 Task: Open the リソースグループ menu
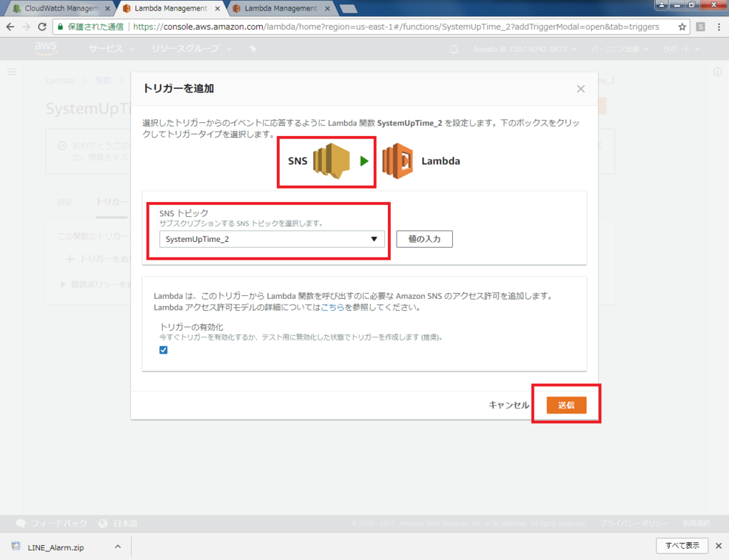[191, 49]
